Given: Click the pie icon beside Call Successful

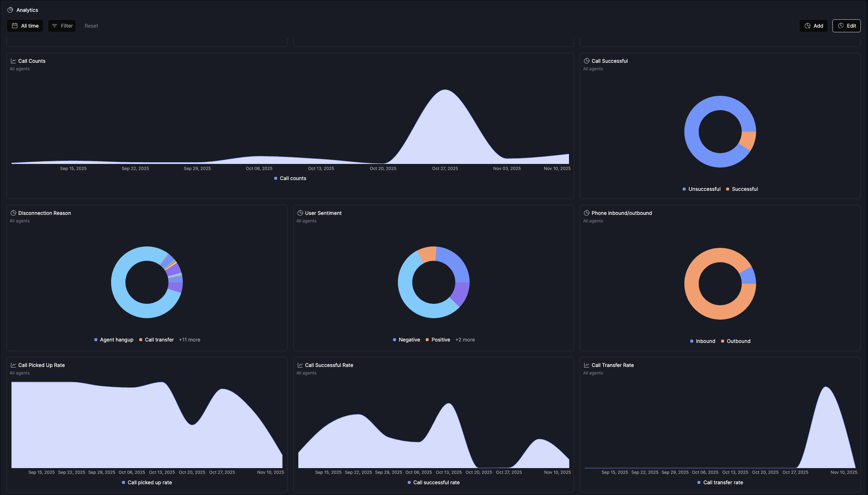Looking at the screenshot, I should [x=587, y=61].
